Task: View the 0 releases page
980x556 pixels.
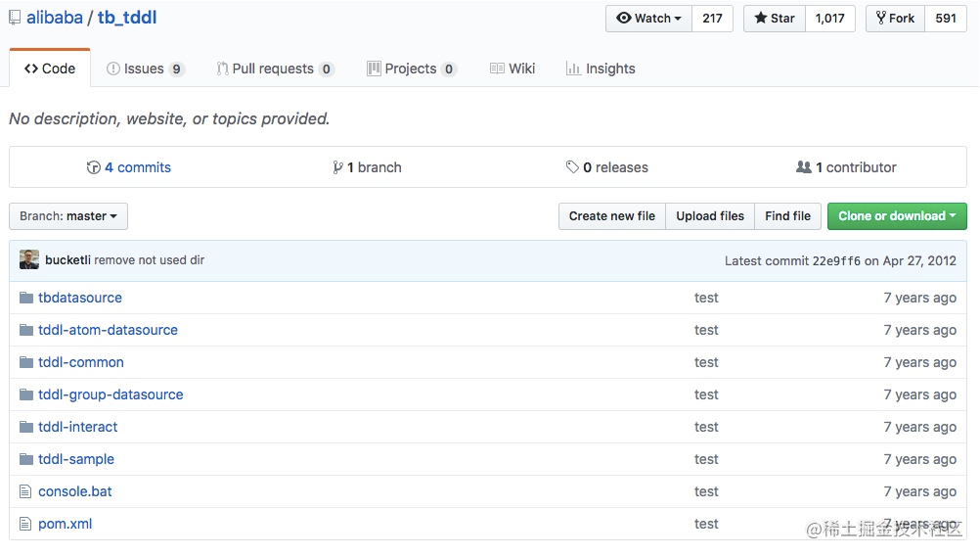Action: 615,167
